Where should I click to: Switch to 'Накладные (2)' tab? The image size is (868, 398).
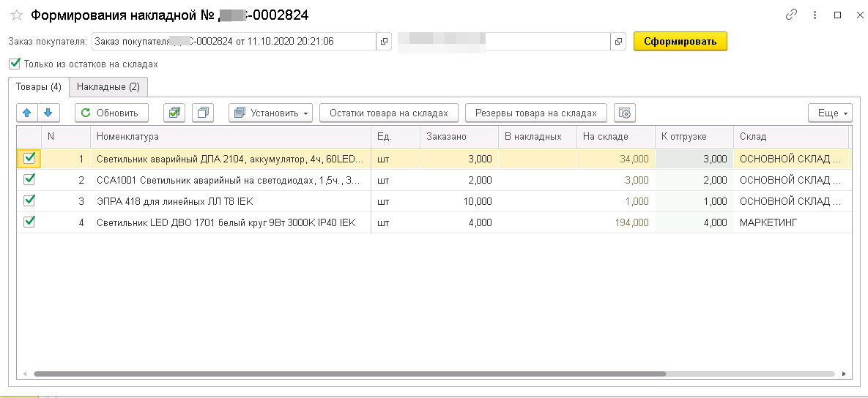108,87
